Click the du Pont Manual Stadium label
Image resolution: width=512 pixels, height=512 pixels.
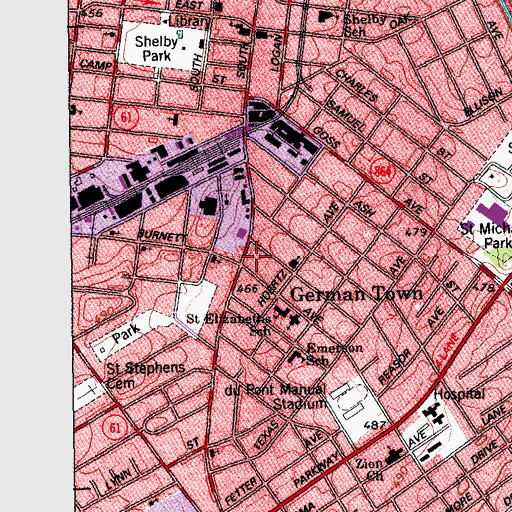click(275, 397)
